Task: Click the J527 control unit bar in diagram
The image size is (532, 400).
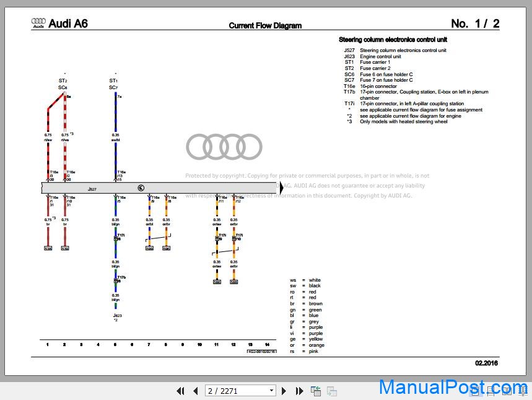Action: 159,188
